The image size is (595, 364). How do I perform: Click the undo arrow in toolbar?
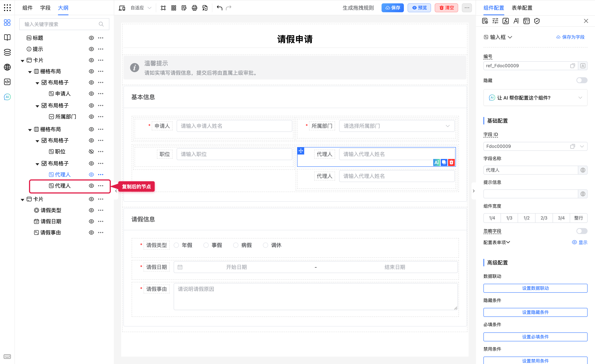point(219,8)
